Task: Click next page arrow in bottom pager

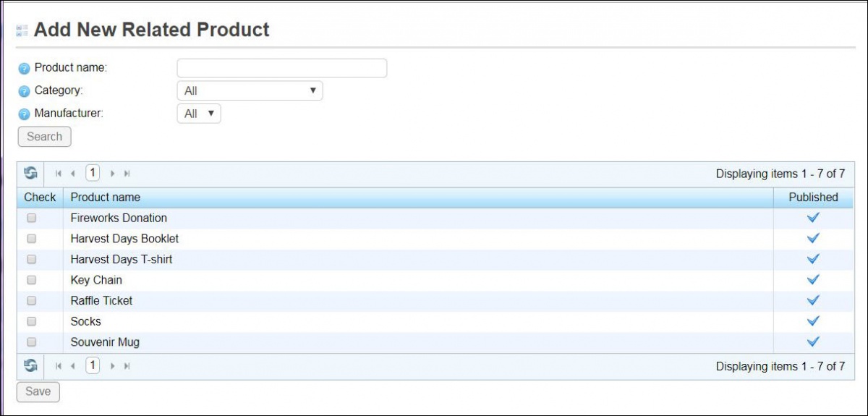Action: [113, 366]
